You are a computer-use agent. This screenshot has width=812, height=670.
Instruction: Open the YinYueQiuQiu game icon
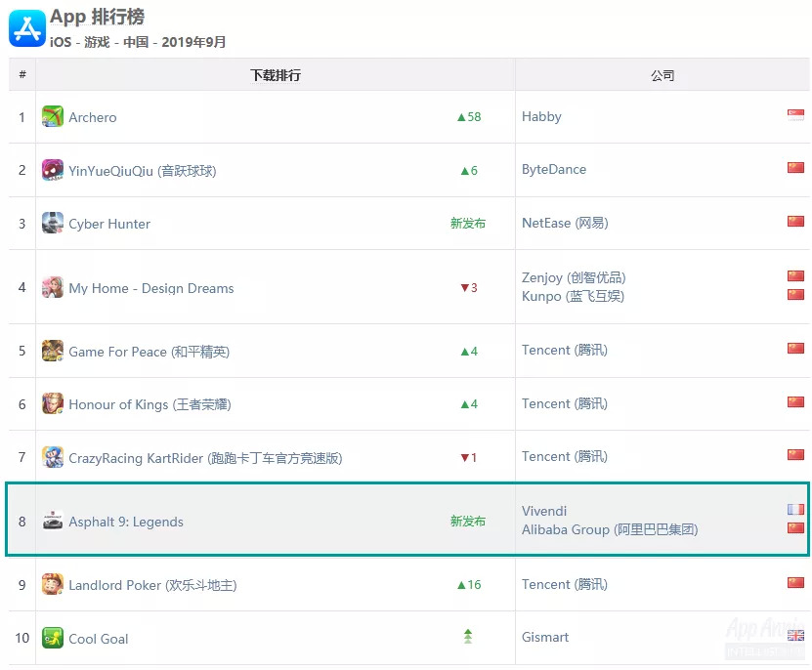[x=53, y=170]
